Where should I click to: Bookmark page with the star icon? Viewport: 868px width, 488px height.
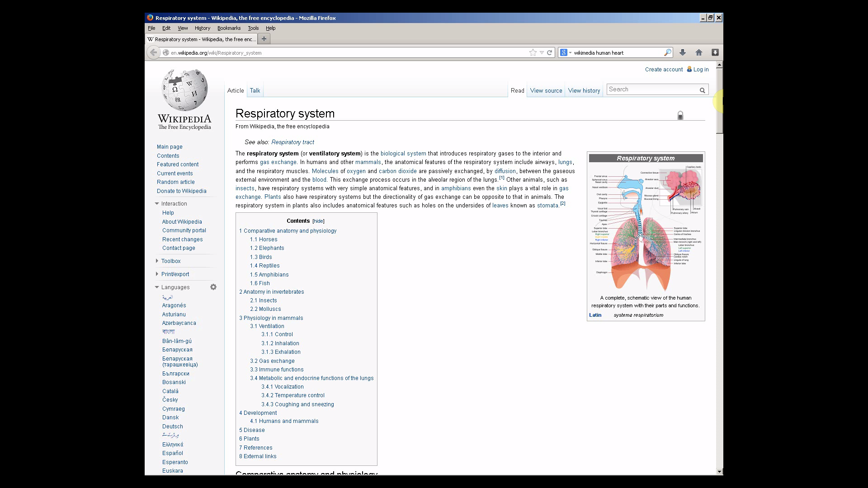(533, 52)
